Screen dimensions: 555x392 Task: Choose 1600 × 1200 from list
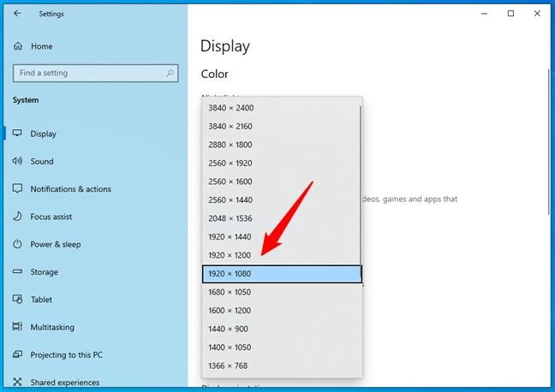[x=282, y=311]
